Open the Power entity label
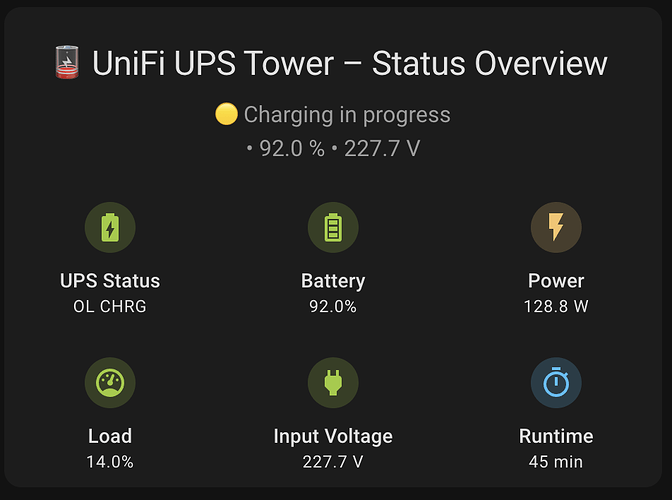Screen dimensions: 672x500 (556, 281)
